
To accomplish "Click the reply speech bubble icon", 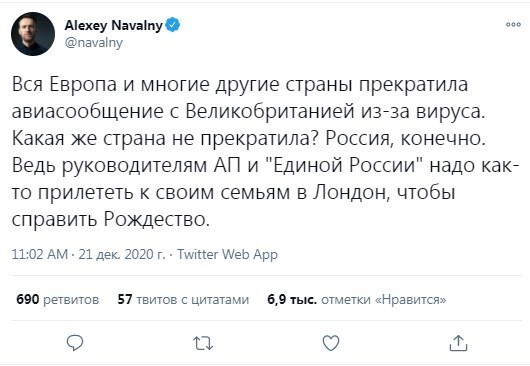I will 75,343.
